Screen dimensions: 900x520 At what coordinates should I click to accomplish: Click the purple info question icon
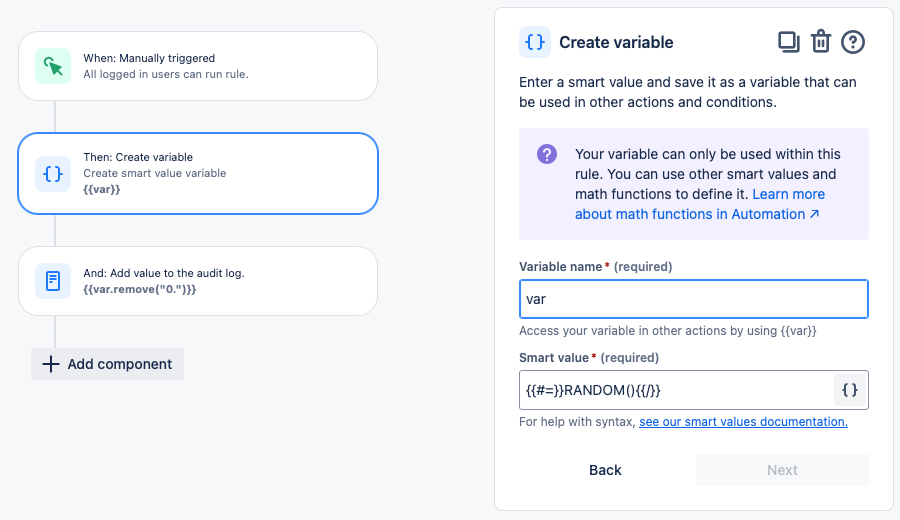click(x=547, y=154)
